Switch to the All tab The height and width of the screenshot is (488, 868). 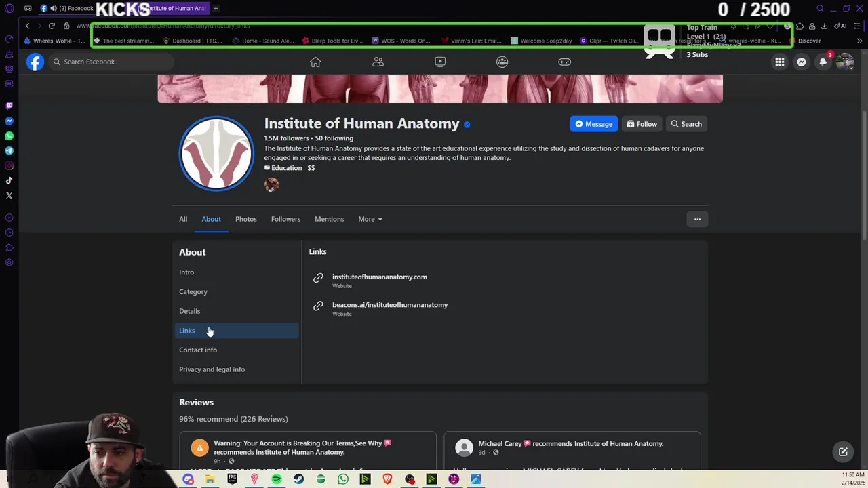pyautogui.click(x=183, y=219)
